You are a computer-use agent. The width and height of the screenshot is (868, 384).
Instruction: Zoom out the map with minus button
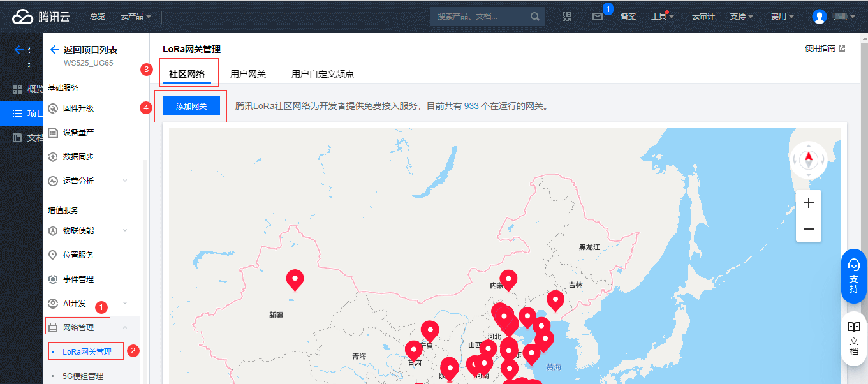(809, 229)
